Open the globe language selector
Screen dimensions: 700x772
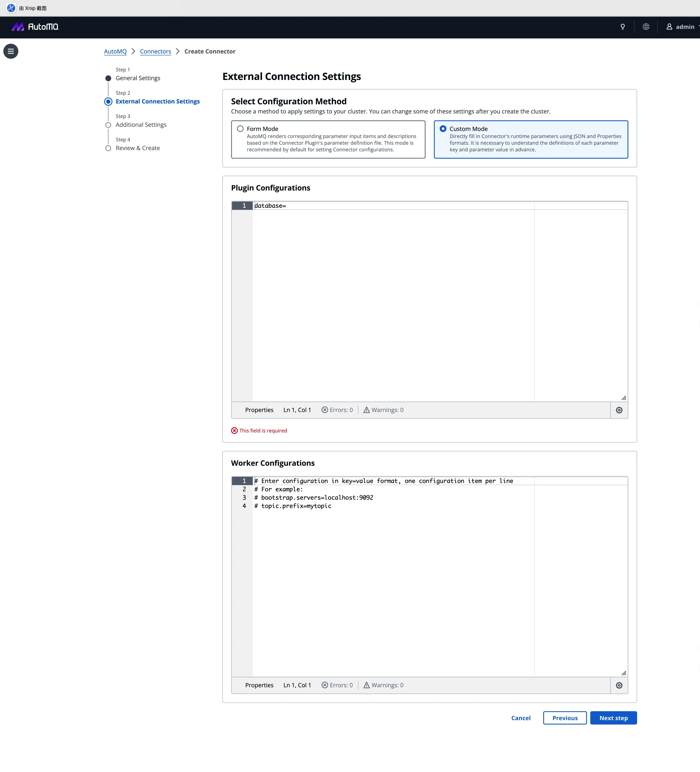[646, 27]
